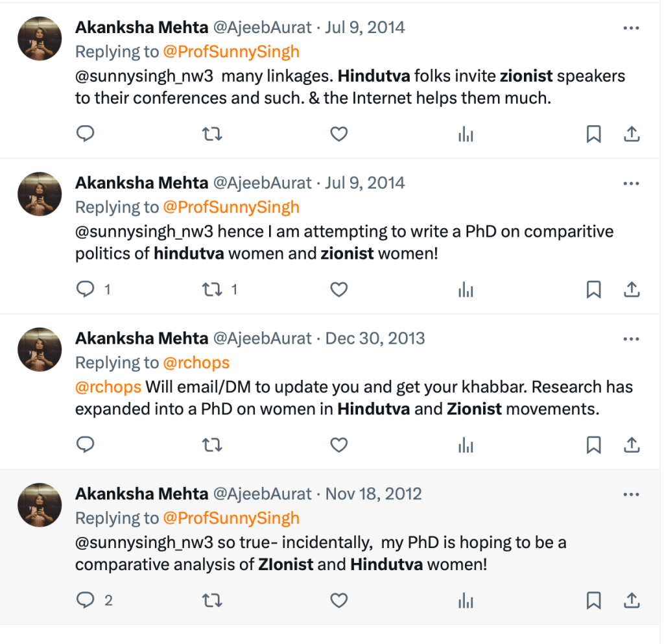View analytics on Nov 18, 2012 tweet
This screenshot has height=644, width=664.
(x=466, y=601)
